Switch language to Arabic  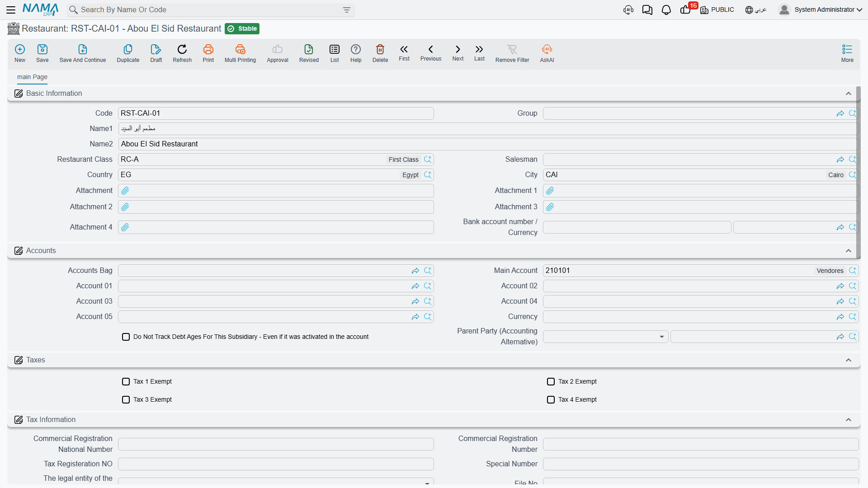(756, 10)
